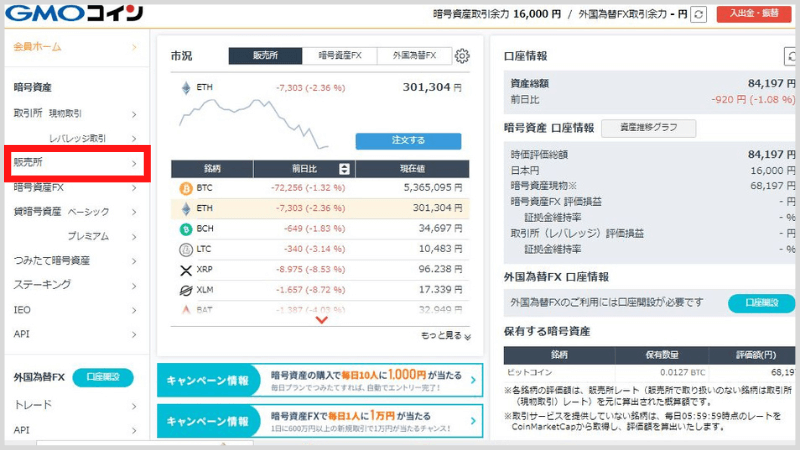Open IEO menu item
The image size is (800, 450).
77,310
